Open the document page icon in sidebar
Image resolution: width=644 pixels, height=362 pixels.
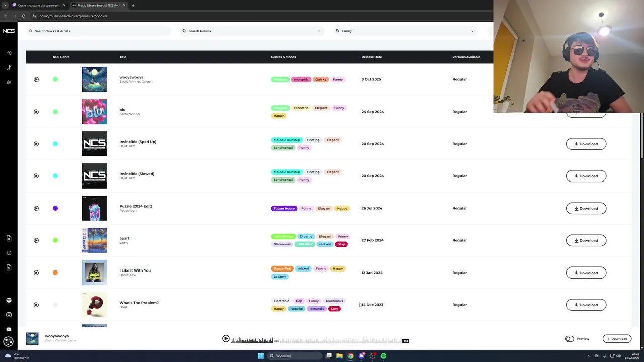point(9,238)
